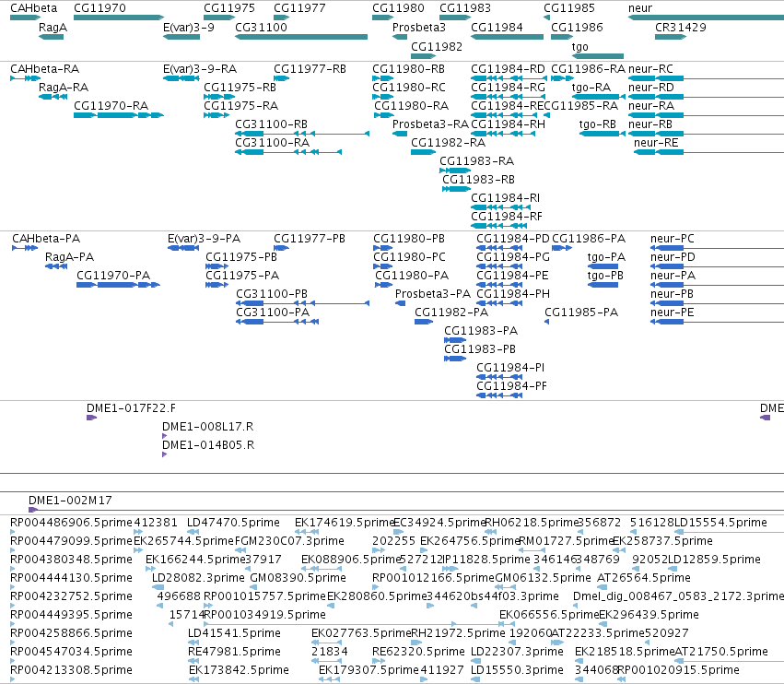Click the CG11975 gene label

[x=229, y=8]
